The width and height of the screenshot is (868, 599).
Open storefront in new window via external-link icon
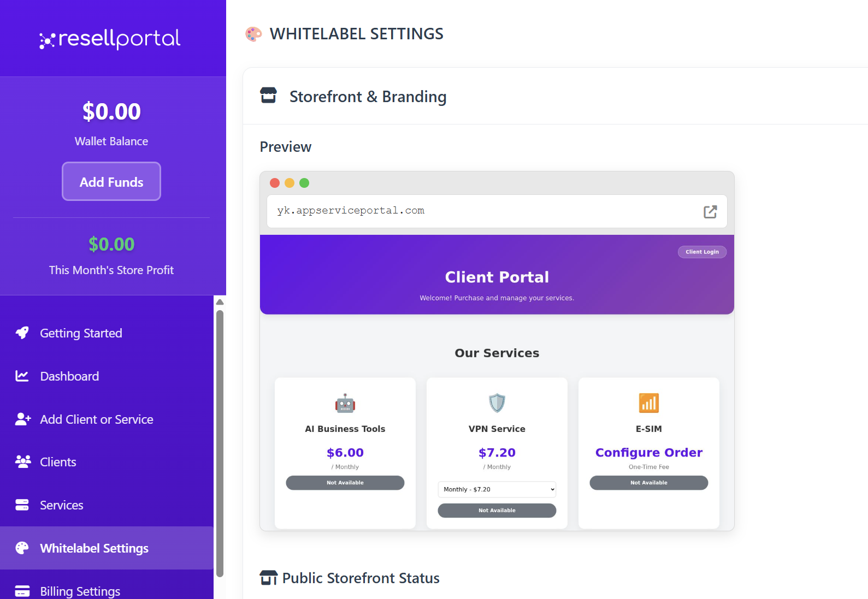coord(710,212)
